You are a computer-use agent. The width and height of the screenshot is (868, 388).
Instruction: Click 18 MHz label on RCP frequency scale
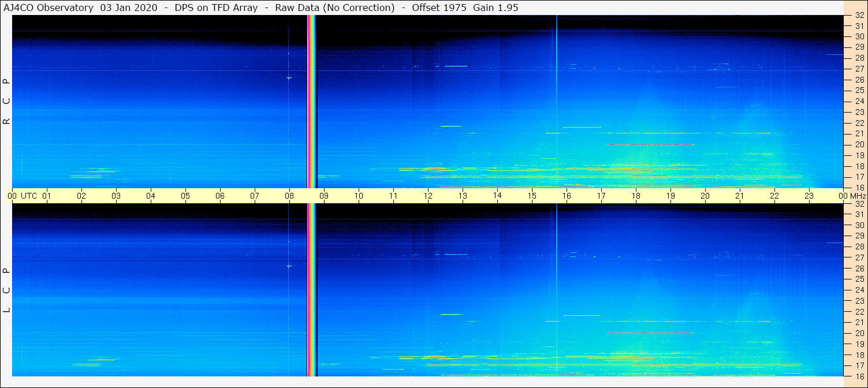point(859,166)
